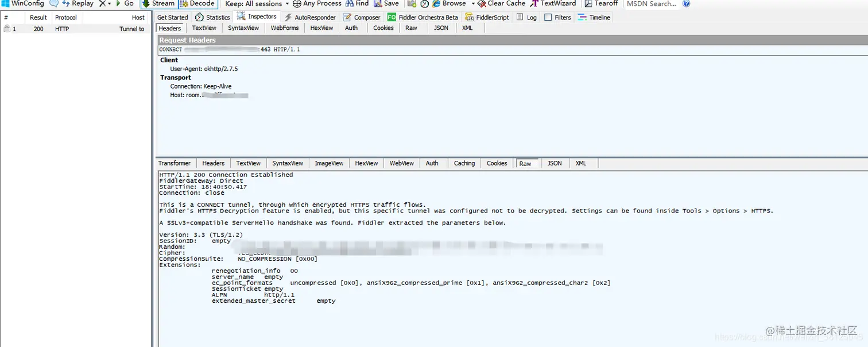Open the WebView response tab
The width and height of the screenshot is (868, 347).
pos(402,163)
